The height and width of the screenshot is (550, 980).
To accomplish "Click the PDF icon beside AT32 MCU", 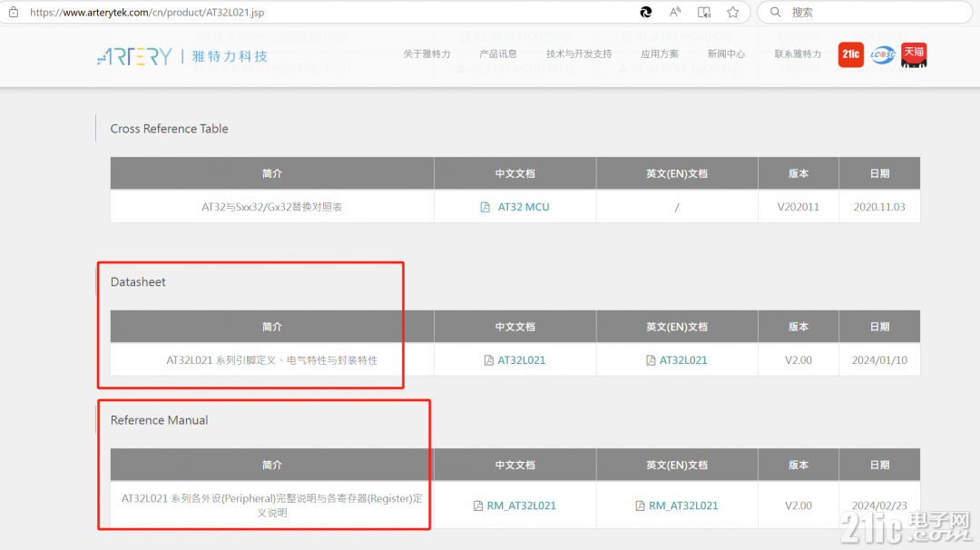I will pyautogui.click(x=485, y=207).
